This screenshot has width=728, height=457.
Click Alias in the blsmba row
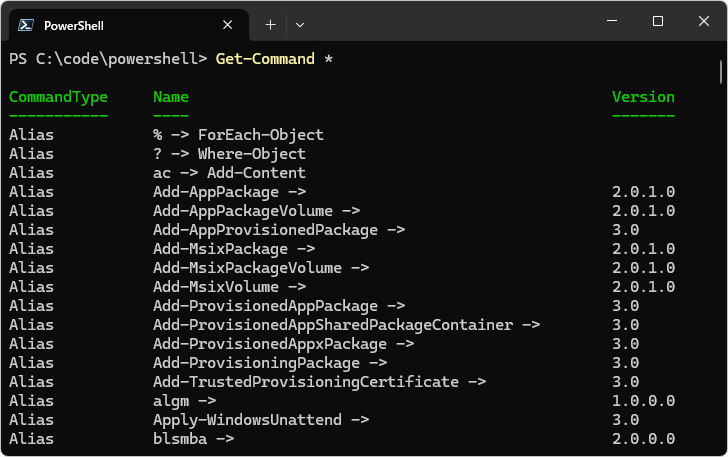(x=32, y=439)
